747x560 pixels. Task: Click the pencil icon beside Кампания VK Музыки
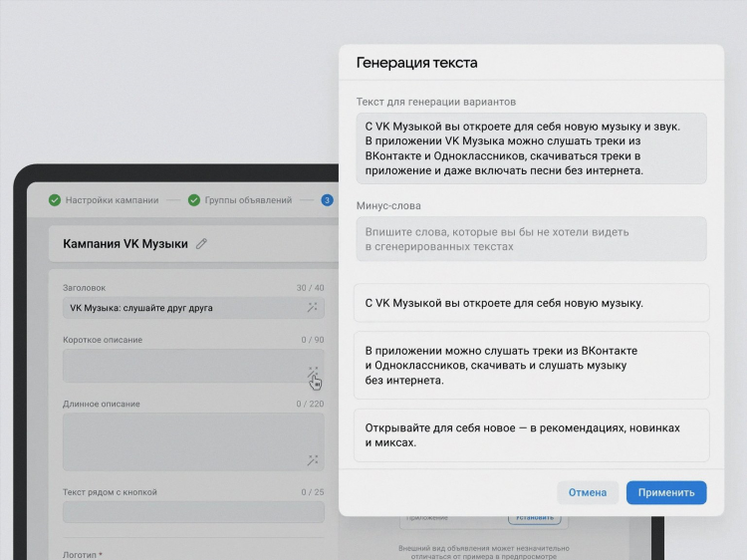click(x=201, y=243)
